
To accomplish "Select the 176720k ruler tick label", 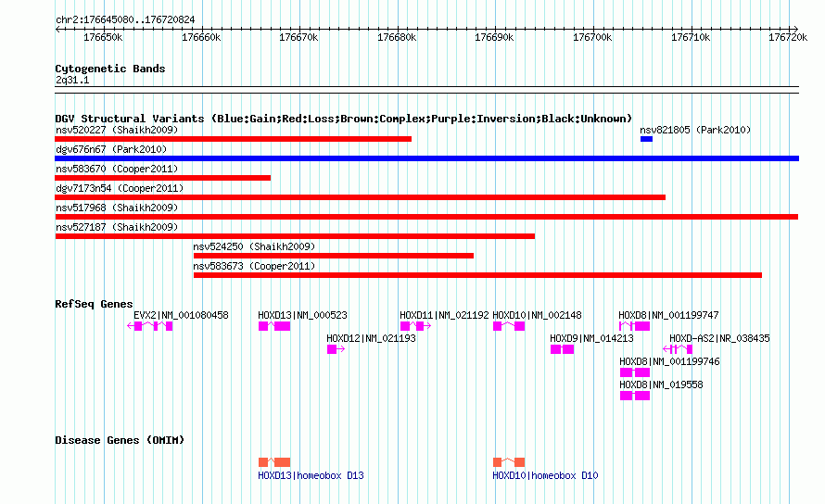I will [x=788, y=37].
